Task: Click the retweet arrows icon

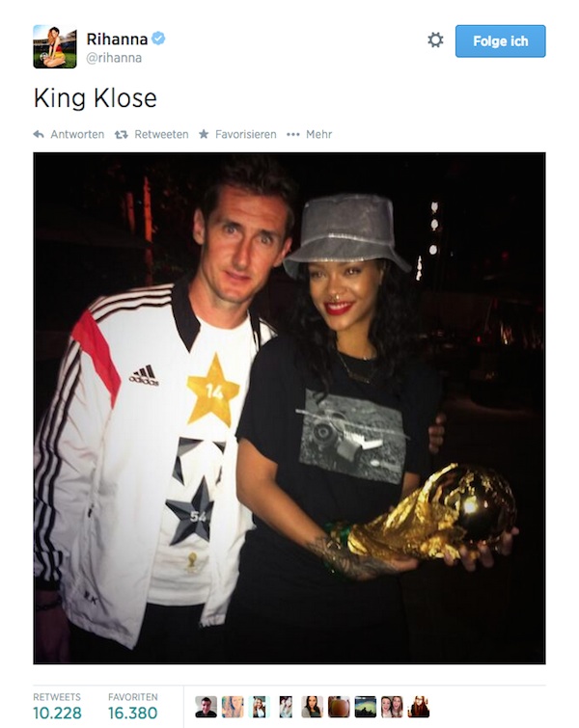Action: [122, 135]
